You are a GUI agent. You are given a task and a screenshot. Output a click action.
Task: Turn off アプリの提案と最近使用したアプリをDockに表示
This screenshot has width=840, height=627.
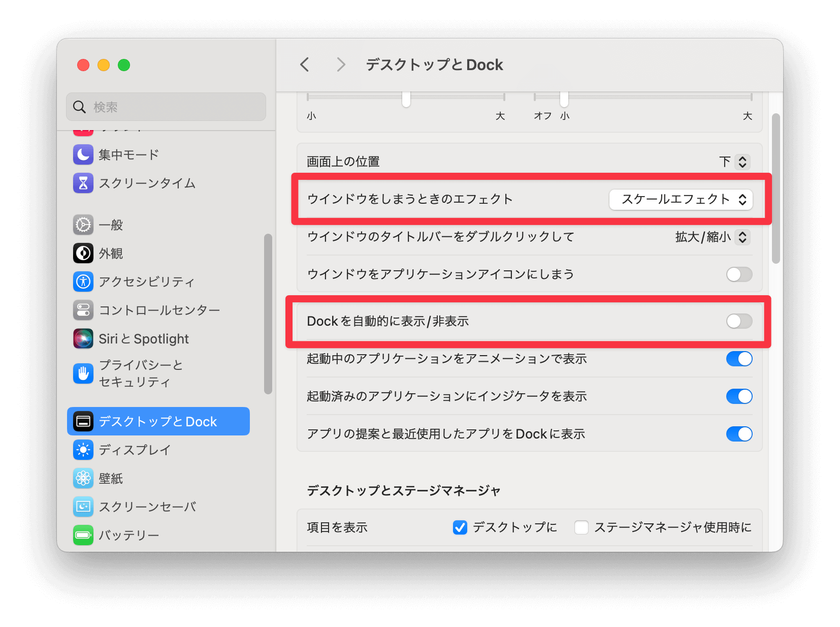[739, 434]
